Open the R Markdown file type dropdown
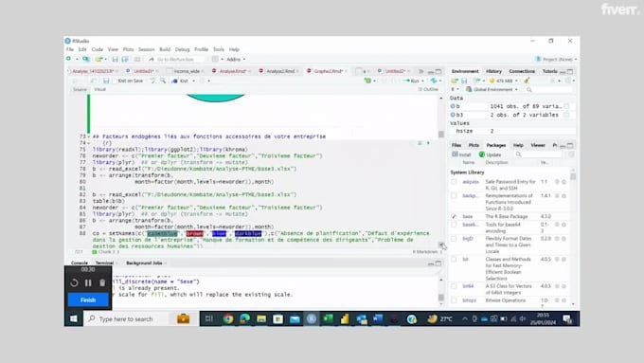The width and height of the screenshot is (644, 363). pos(427,251)
